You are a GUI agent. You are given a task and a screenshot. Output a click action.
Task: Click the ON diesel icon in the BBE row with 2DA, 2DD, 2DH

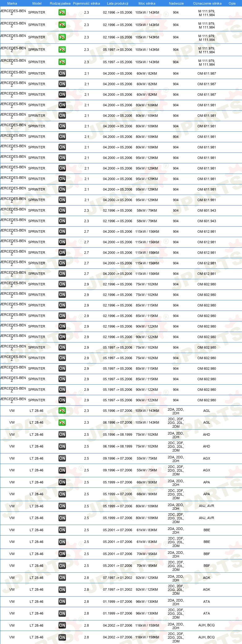(x=62, y=530)
